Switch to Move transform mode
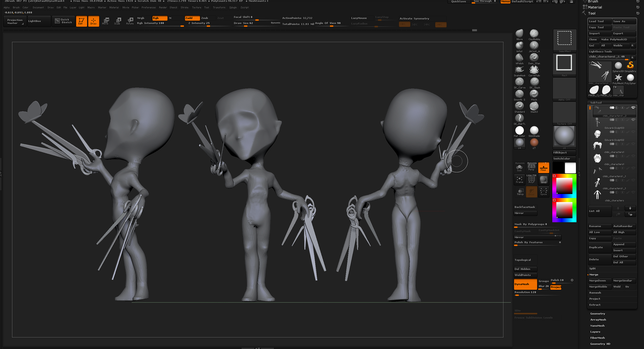The height and width of the screenshot is (349, 644). (106, 21)
